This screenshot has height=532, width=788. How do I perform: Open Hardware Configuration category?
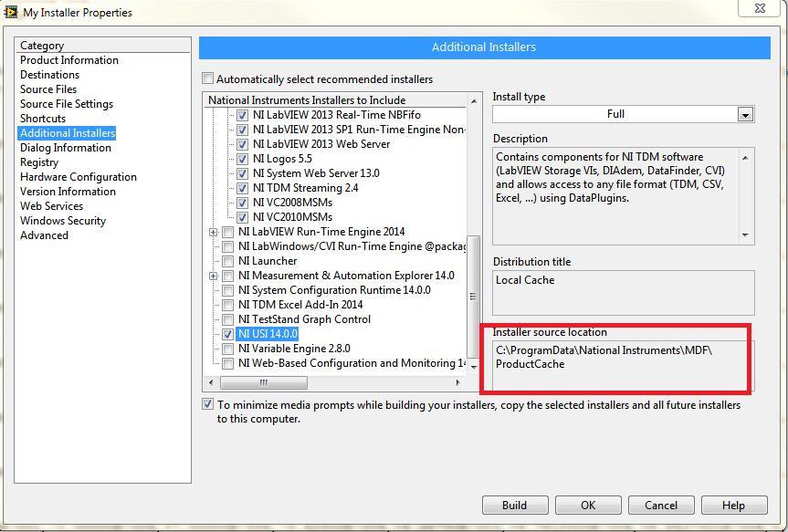tap(79, 177)
